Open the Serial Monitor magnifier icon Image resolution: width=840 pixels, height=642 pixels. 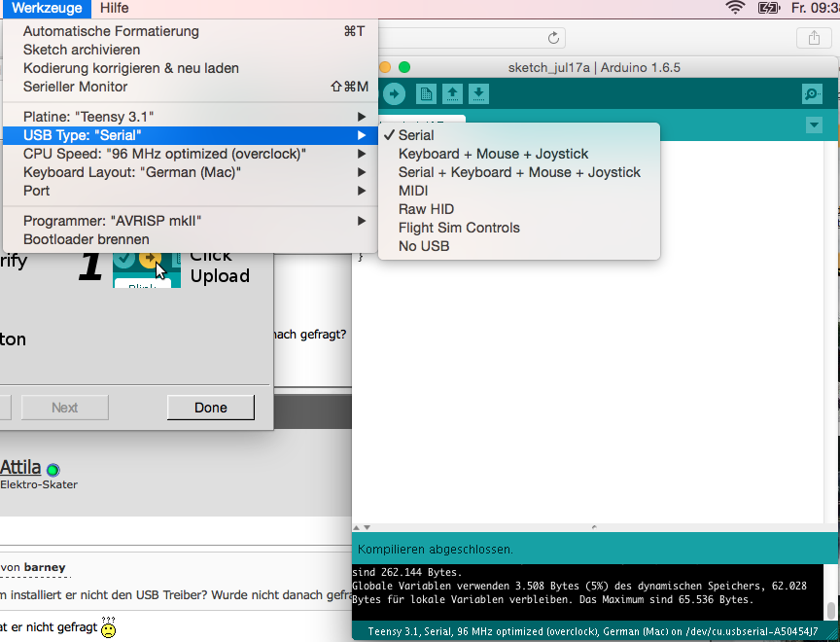[812, 94]
